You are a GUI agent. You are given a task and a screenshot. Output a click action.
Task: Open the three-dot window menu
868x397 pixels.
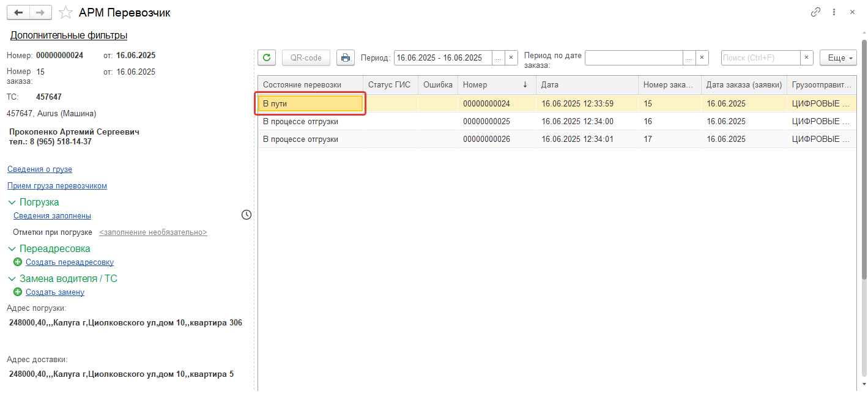click(834, 12)
